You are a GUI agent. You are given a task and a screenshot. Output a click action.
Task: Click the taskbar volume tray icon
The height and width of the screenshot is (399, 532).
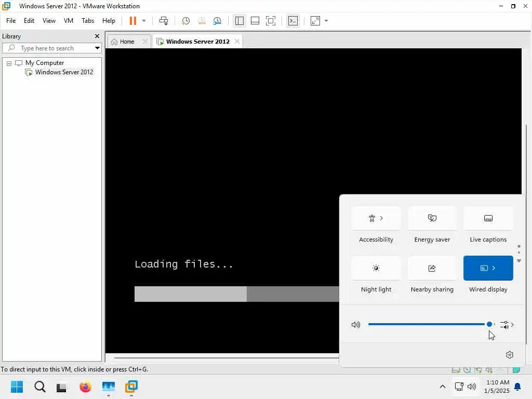[x=472, y=387]
